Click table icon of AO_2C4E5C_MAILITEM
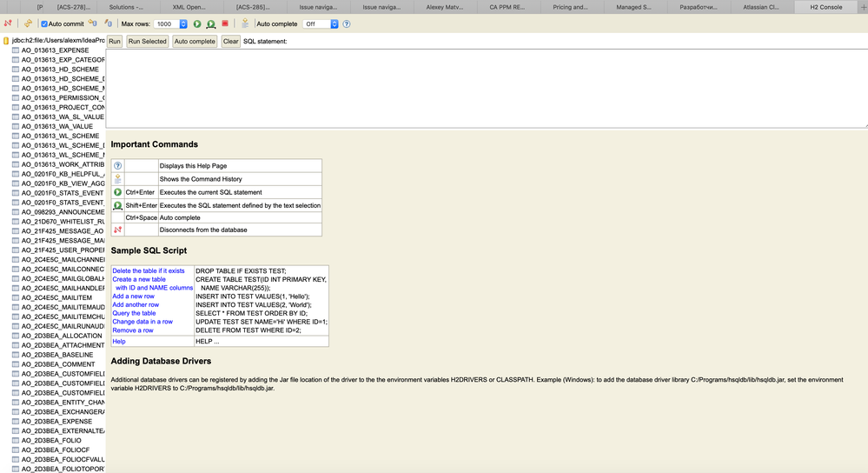Viewport: 868px width, 473px height. pos(16,297)
